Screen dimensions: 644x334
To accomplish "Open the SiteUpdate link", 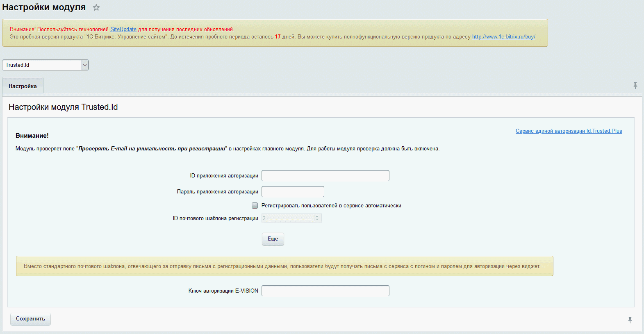I will pos(123,30).
